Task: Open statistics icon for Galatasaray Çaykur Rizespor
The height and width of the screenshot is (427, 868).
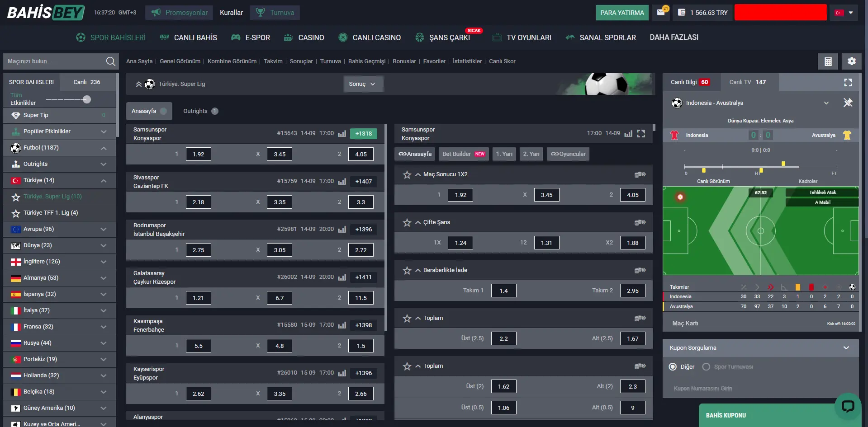Action: (342, 277)
